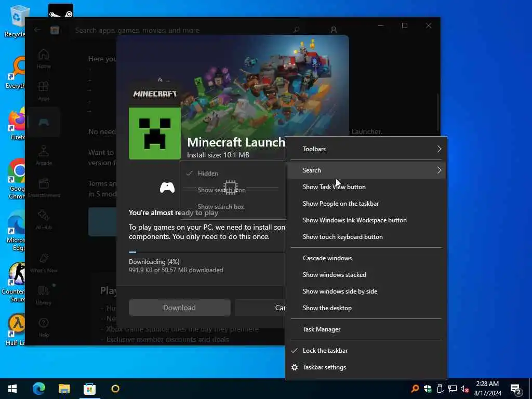532x399 pixels.
Task: Expand the Toolbars submenu
Action: [x=366, y=149]
